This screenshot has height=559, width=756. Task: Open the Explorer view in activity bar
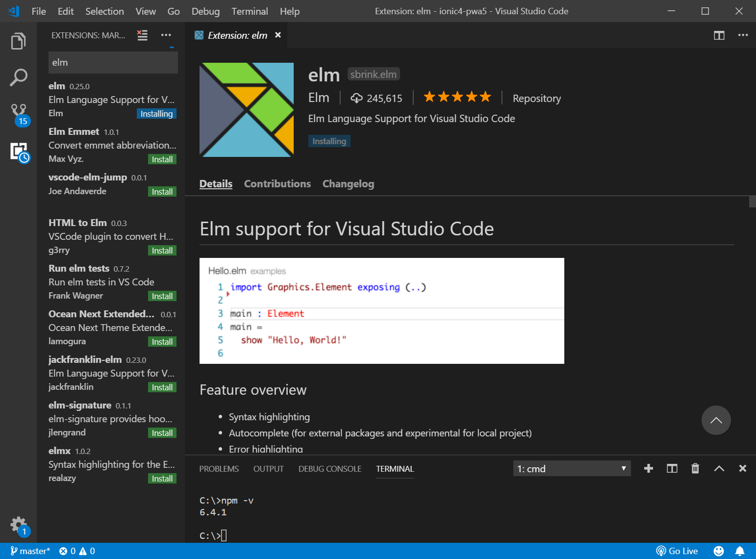coord(18,41)
